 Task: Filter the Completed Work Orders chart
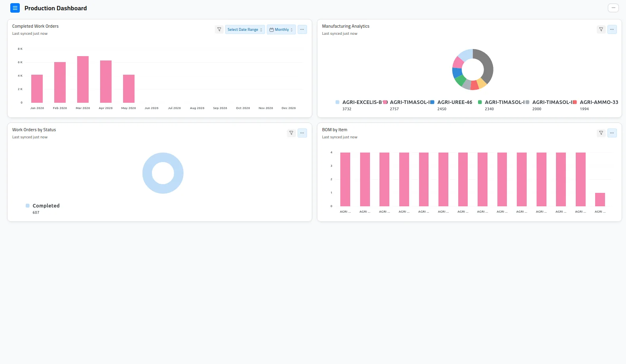(219, 30)
